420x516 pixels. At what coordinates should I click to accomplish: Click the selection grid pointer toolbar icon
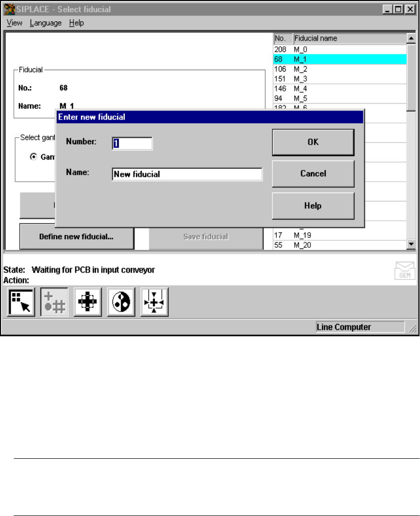click(x=21, y=302)
